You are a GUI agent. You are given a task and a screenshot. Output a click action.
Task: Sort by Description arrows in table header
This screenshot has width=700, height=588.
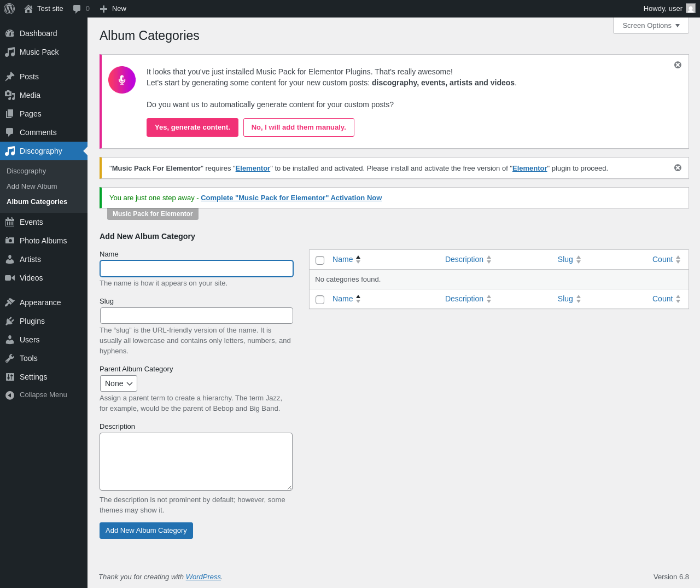(489, 259)
